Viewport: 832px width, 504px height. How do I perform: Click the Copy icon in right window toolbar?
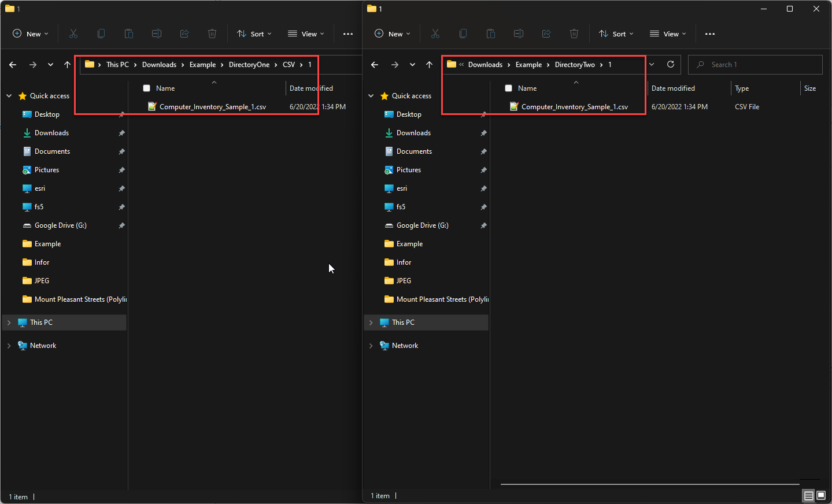coord(463,34)
